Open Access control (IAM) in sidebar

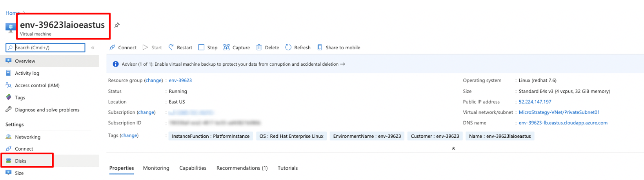point(37,85)
